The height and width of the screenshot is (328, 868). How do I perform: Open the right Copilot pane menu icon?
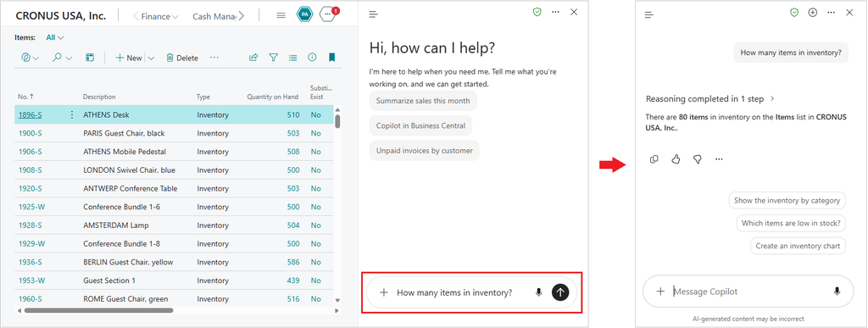point(649,14)
